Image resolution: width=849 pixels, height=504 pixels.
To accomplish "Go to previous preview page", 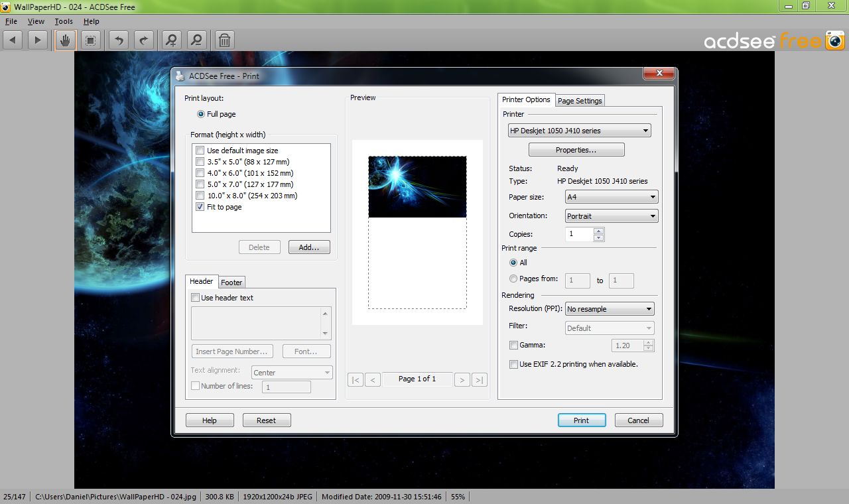I will tap(373, 379).
